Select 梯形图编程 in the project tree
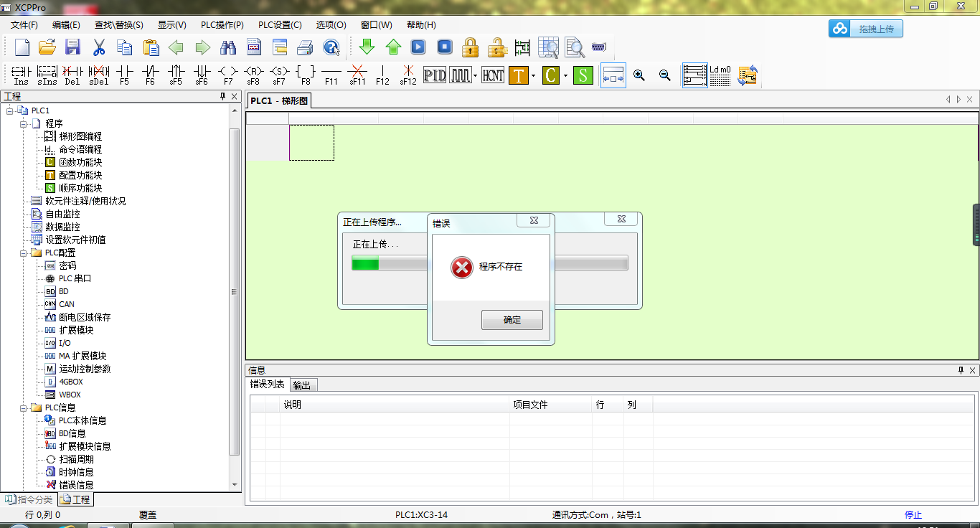Screen dimensions: 980x528 (80, 136)
